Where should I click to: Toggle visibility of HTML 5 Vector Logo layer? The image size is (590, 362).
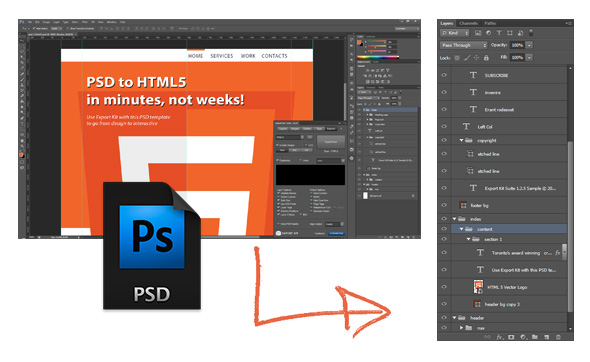pos(444,287)
